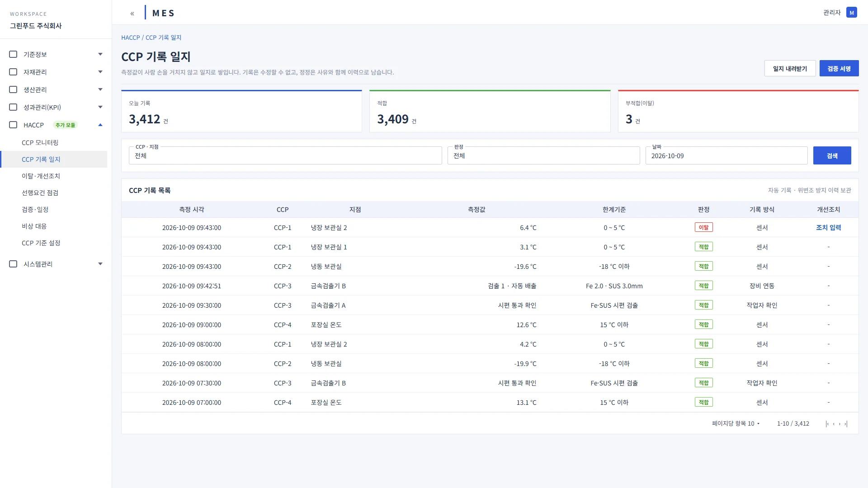
Task: Click the 생산관리 menu square icon
Action: [13, 89]
